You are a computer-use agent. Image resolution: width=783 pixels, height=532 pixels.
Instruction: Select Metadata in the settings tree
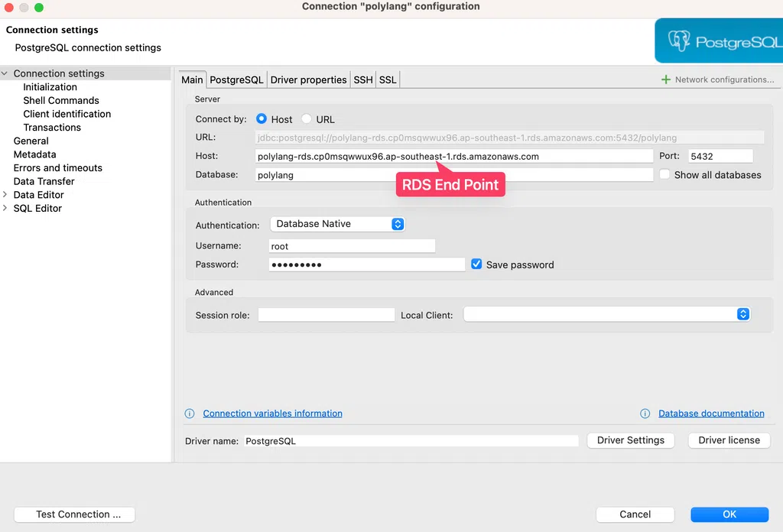pyautogui.click(x=34, y=154)
